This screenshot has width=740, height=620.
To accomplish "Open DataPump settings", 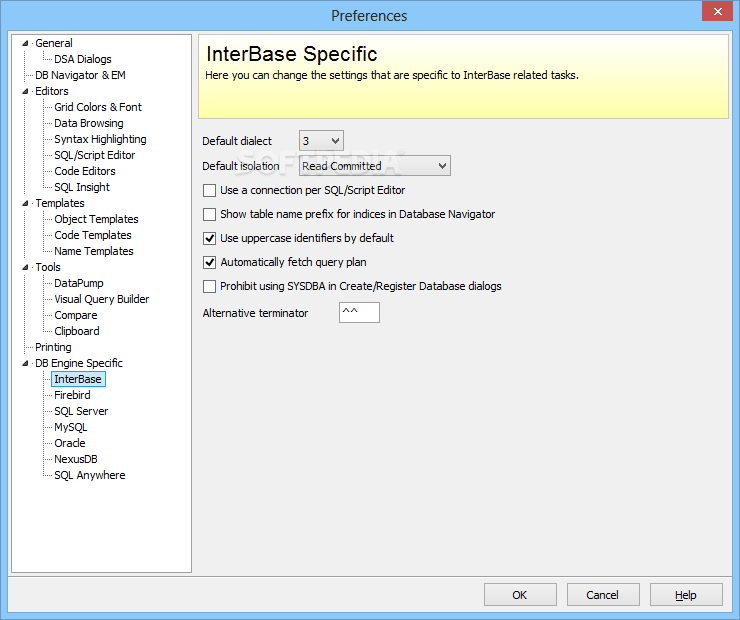I will tap(78, 284).
